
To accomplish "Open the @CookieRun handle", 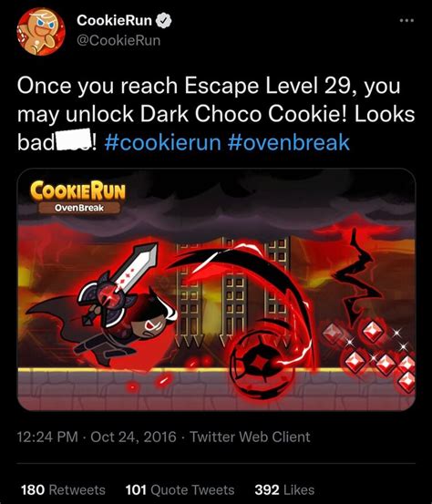I will pyautogui.click(x=118, y=40).
